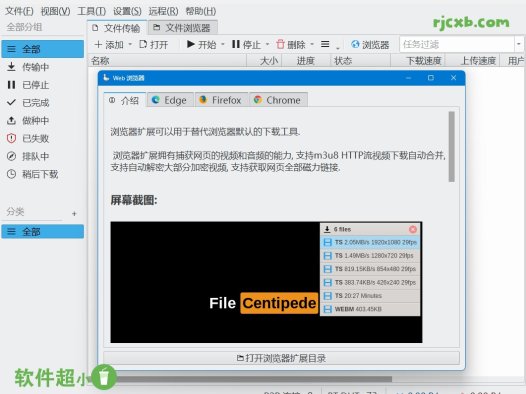Open the 设置(S) menu
Image resolution: width=526 pixels, height=394 pixels.
[x=127, y=11]
